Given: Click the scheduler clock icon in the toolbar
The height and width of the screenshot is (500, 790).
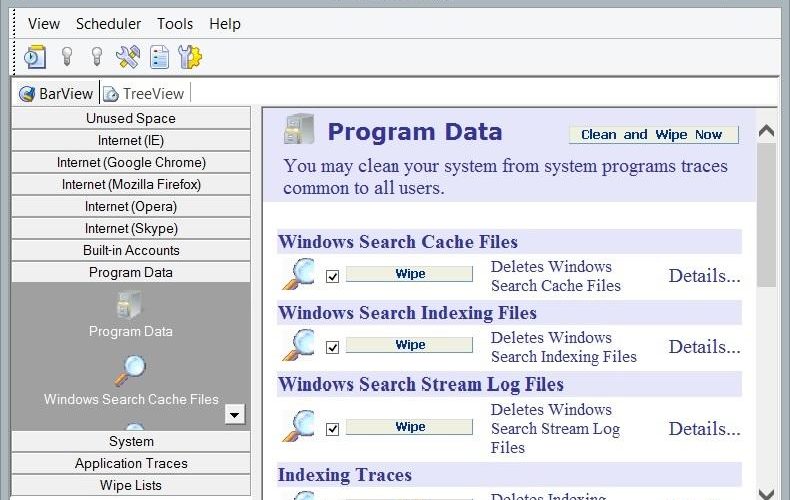Looking at the screenshot, I should coord(35,57).
